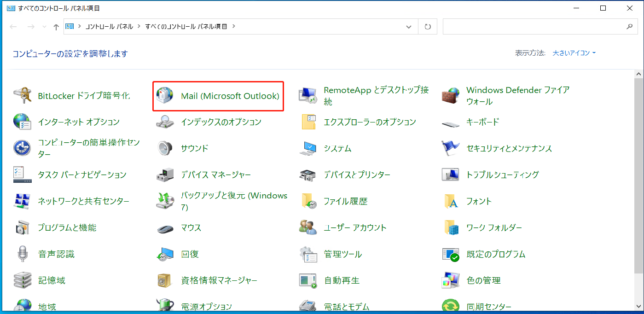Viewport: 644px width, 314px height.
Task: Go up one level arrow
Action: pos(56,27)
